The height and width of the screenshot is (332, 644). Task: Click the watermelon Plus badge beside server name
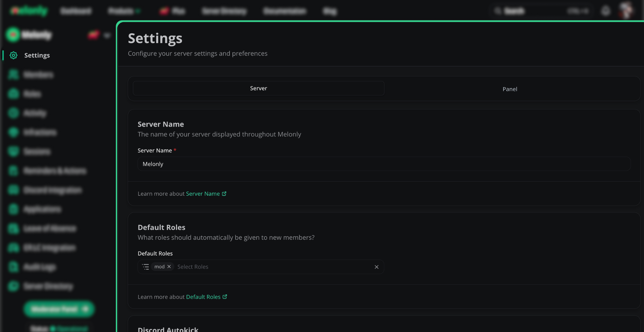93,35
